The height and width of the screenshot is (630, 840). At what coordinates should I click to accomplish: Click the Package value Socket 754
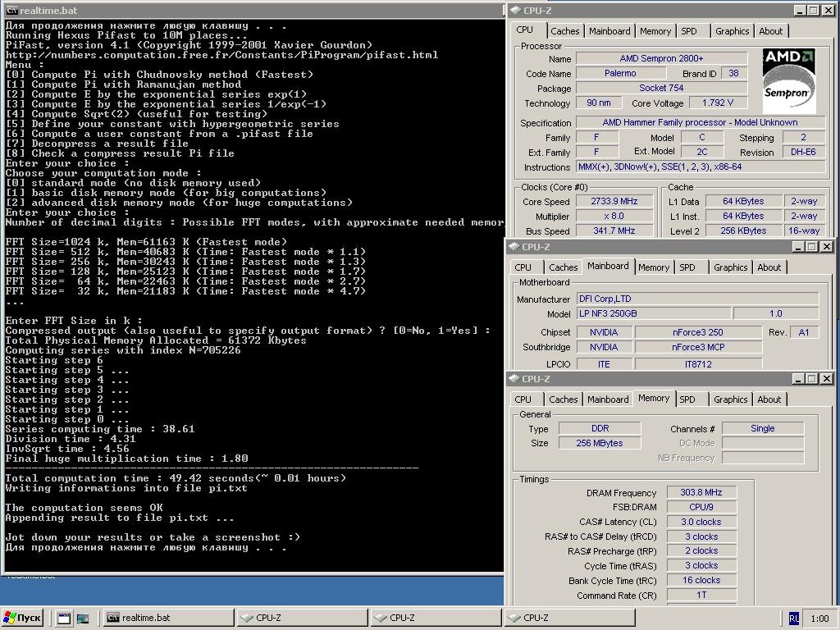(x=662, y=88)
